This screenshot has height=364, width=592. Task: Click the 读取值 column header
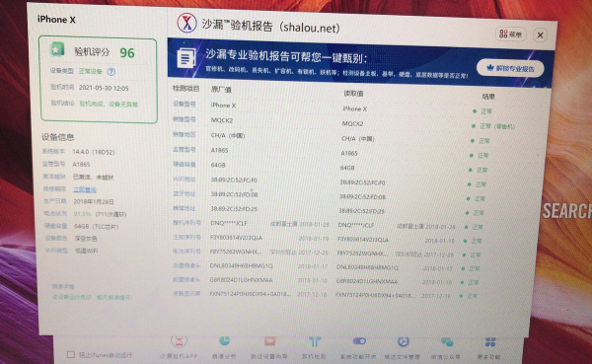(353, 93)
